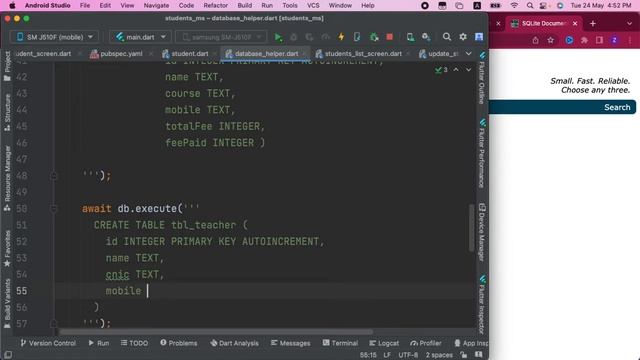Viewport: 640px width, 360px height.
Task: Open the Flutter Performance panel
Action: (482, 153)
